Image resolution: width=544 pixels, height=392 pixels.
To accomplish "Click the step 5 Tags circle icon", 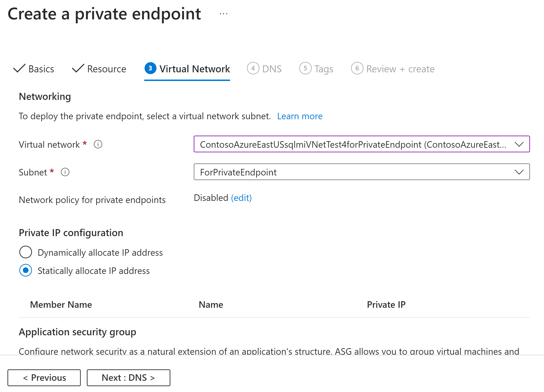I will click(x=305, y=68).
